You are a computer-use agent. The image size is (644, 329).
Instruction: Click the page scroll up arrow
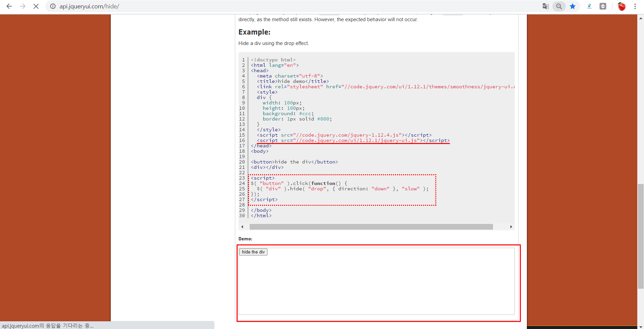coord(641,18)
